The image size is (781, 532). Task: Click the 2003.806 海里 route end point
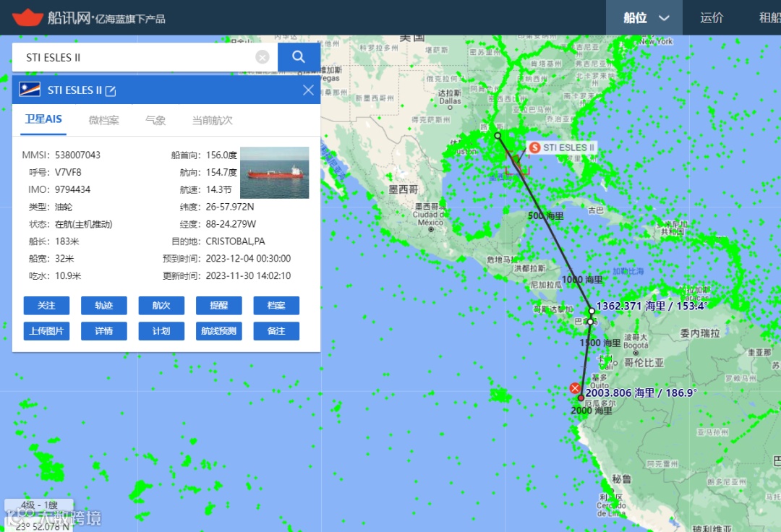[581, 398]
